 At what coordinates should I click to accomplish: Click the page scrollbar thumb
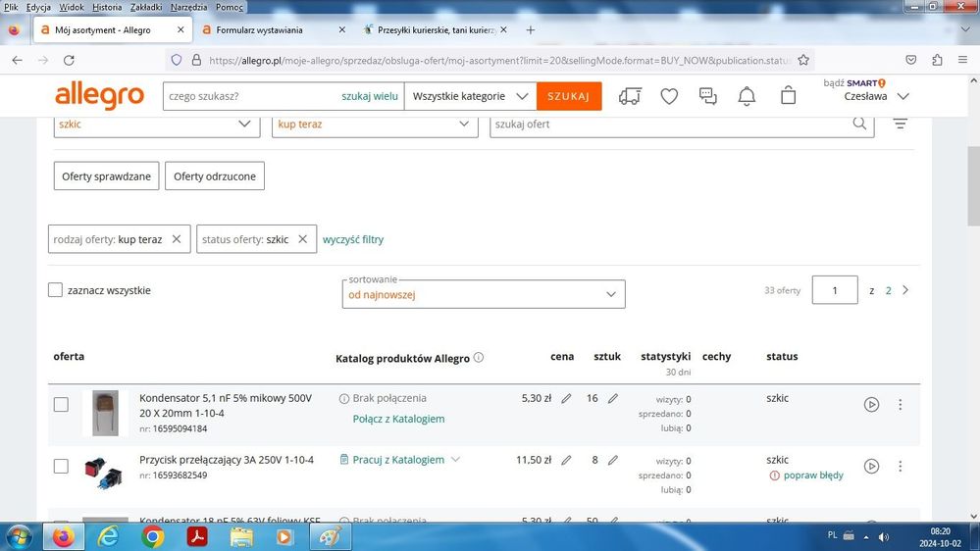[974, 185]
